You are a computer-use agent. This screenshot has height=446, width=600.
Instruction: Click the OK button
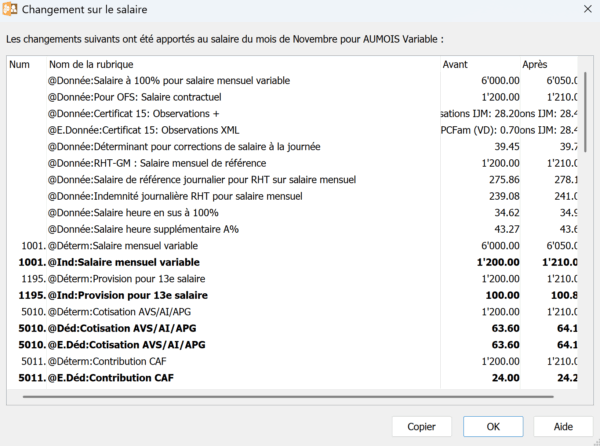click(493, 426)
